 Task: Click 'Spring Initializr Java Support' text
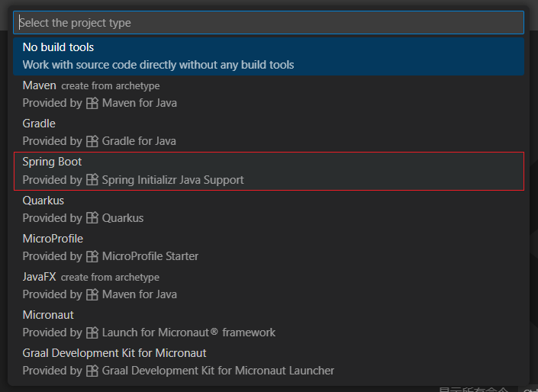pos(173,180)
